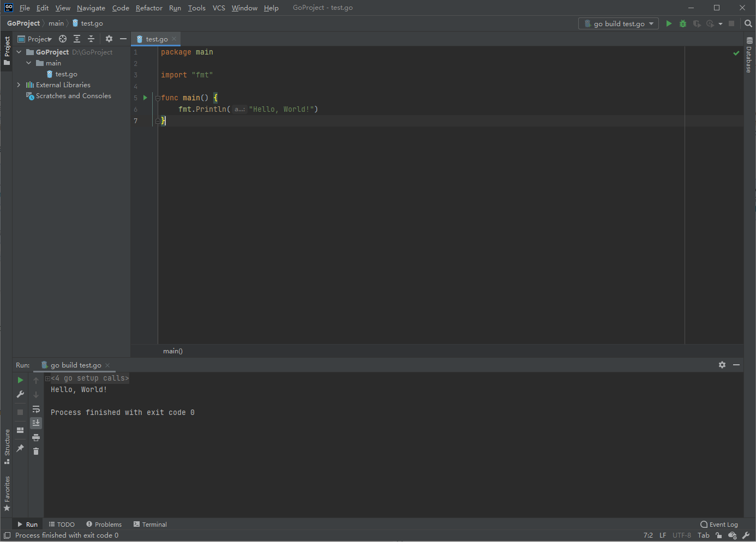This screenshot has width=756, height=542.
Task: Toggle the Structure side tab
Action: tap(7, 447)
